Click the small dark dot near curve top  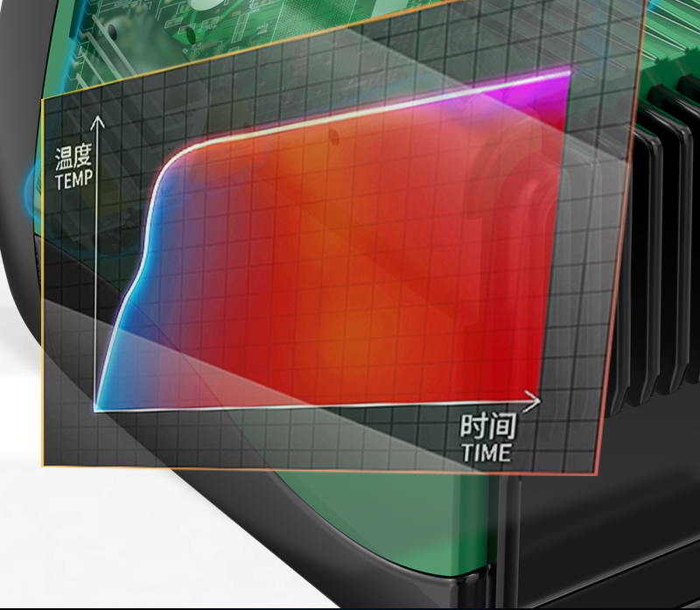tap(332, 135)
